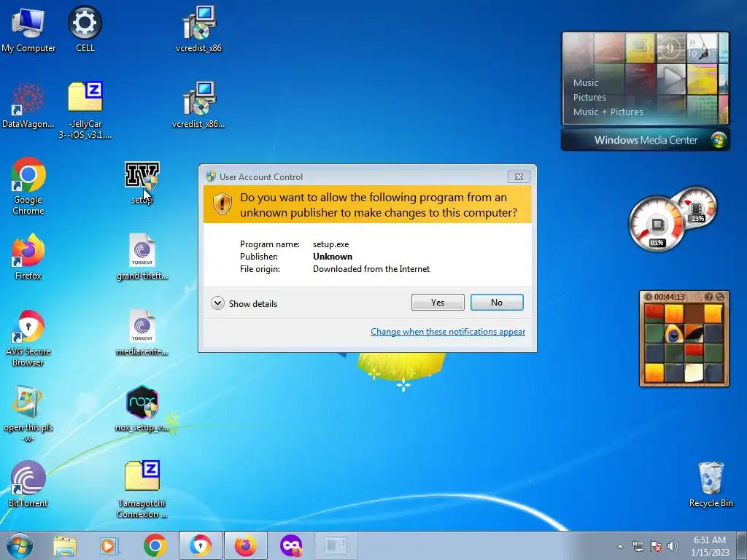747x560 pixels.
Task: Open the Recycle Bin
Action: click(711, 485)
